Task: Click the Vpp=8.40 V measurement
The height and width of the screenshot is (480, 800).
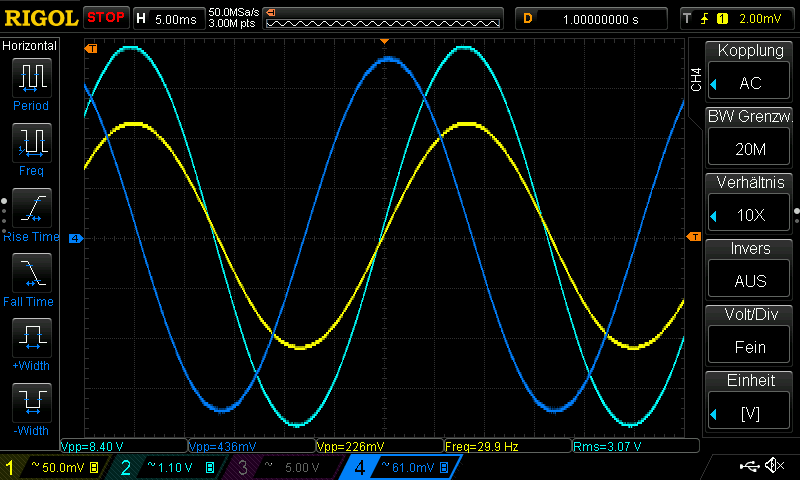Action: click(x=124, y=446)
